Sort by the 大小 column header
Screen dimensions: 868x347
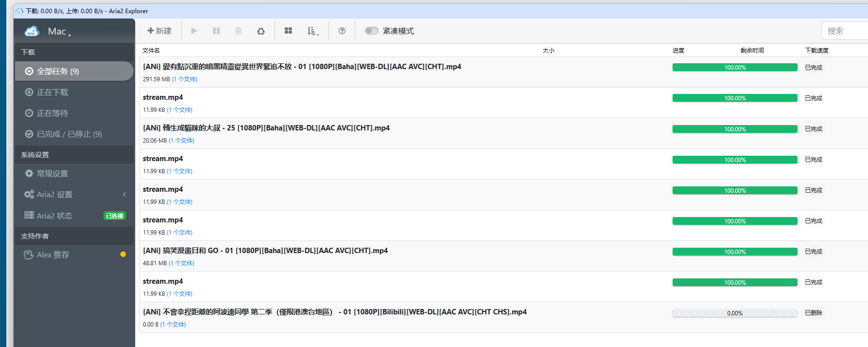coord(549,50)
